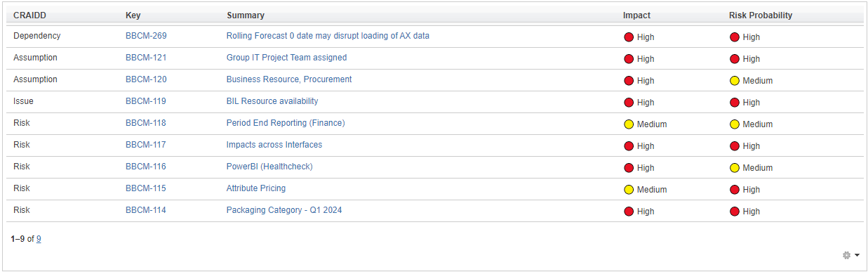Click red Impact dot for BBCM-114
This screenshot has height=272, width=868.
click(629, 212)
